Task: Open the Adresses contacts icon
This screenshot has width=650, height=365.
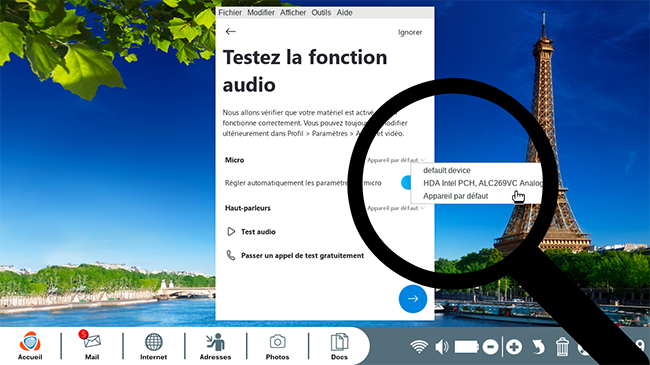Action: click(215, 342)
